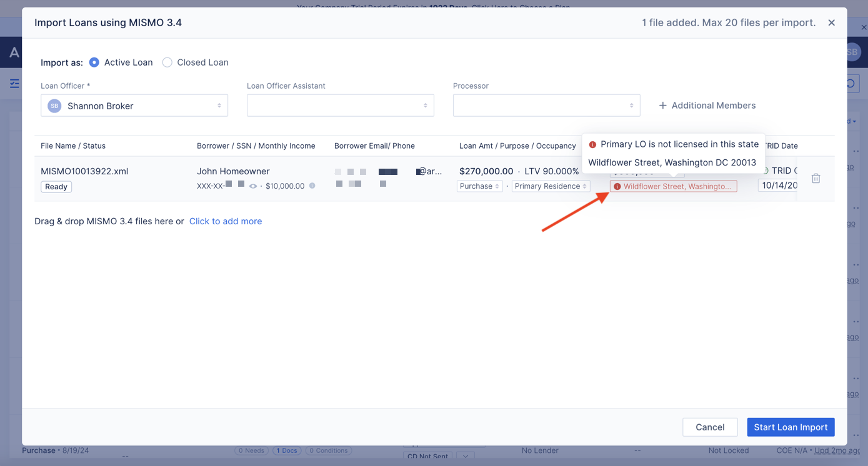Change the Purchase purpose dropdown
868x466 pixels.
(479, 186)
